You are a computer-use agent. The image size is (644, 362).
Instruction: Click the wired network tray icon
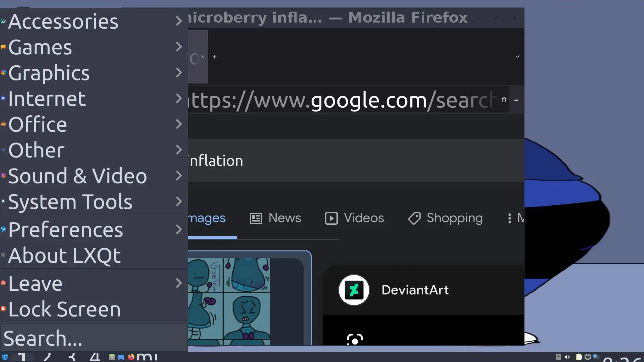[x=587, y=357]
